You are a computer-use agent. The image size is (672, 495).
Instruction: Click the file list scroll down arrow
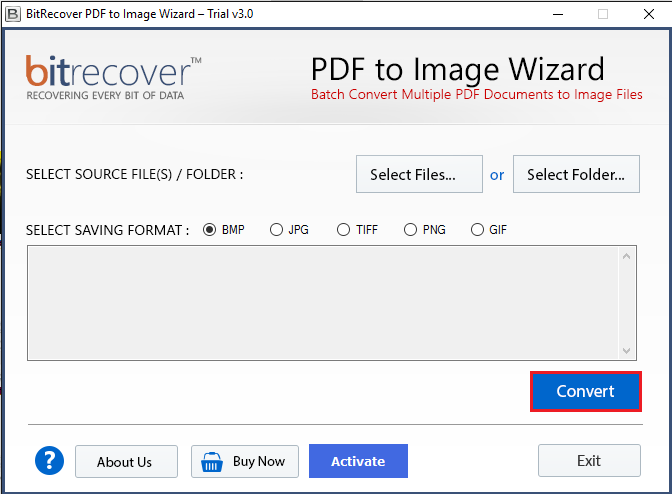click(x=627, y=351)
